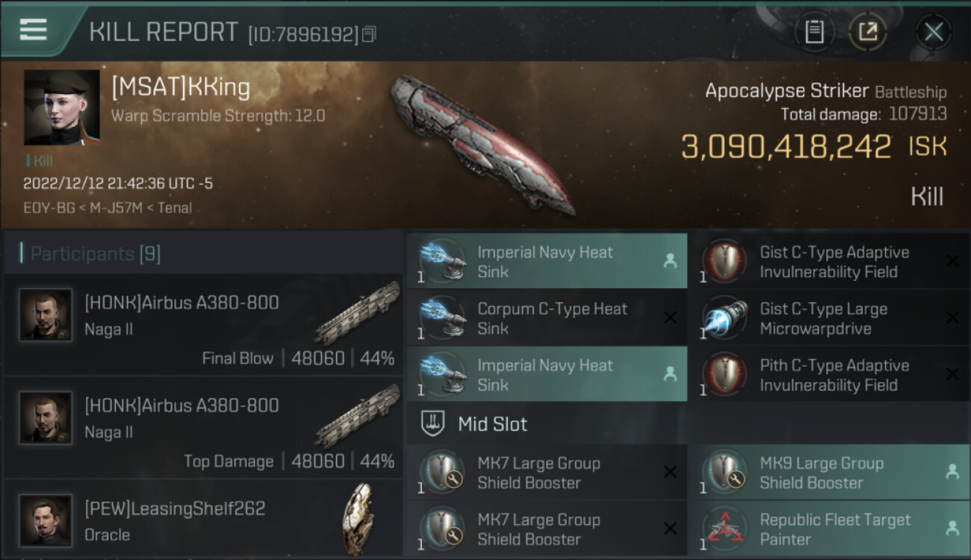971x560 pixels.
Task: View Airbus A380-800 Final Blow participant
Action: tap(203, 325)
